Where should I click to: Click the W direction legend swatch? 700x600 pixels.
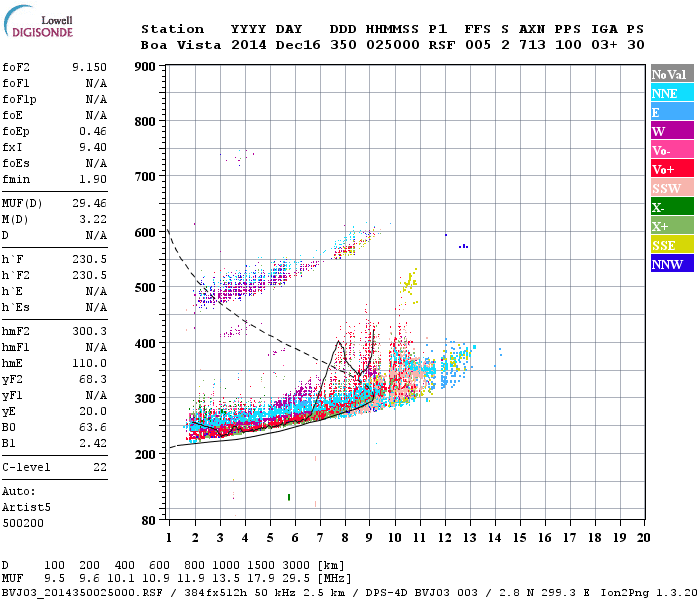click(672, 131)
